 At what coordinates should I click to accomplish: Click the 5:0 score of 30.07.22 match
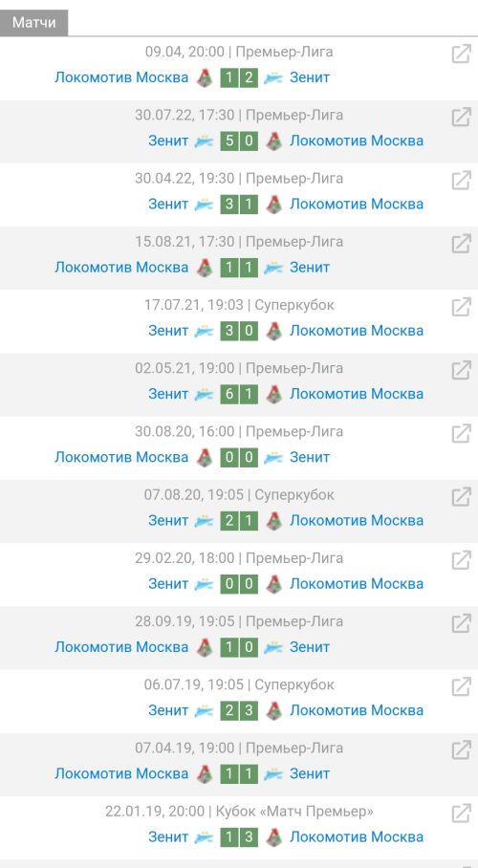(239, 141)
